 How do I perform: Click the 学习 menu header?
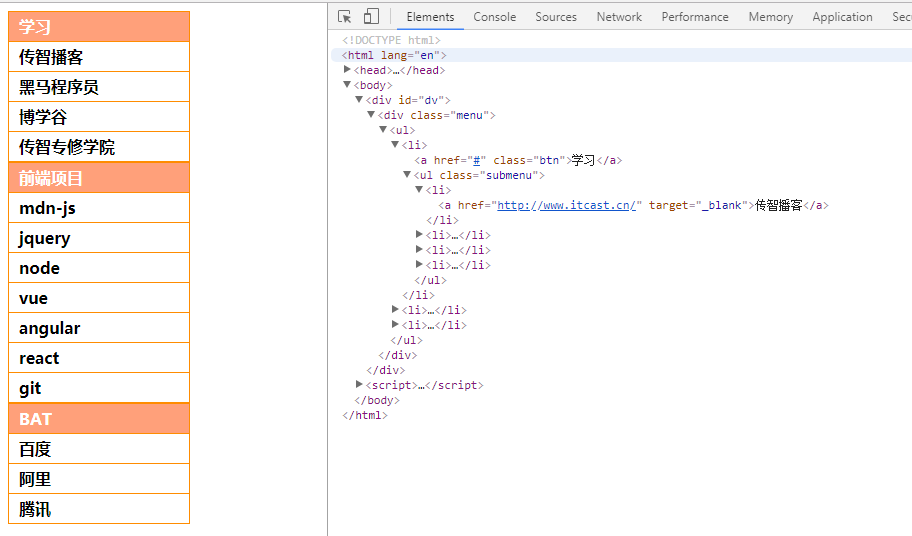click(x=98, y=27)
